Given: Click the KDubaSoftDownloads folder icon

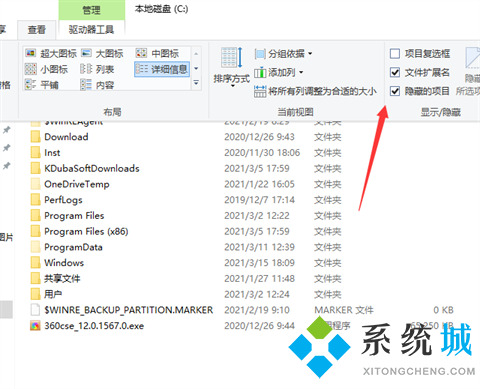Looking at the screenshot, I should point(35,168).
